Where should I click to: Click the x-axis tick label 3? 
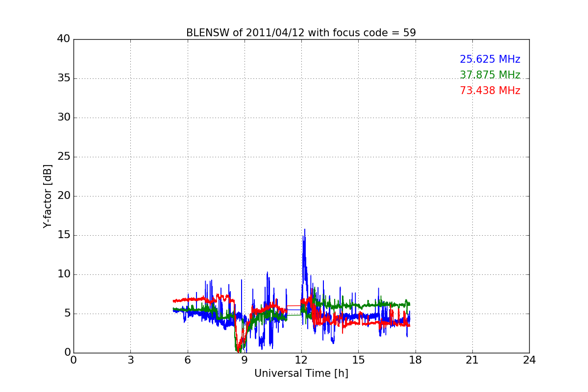130,360
